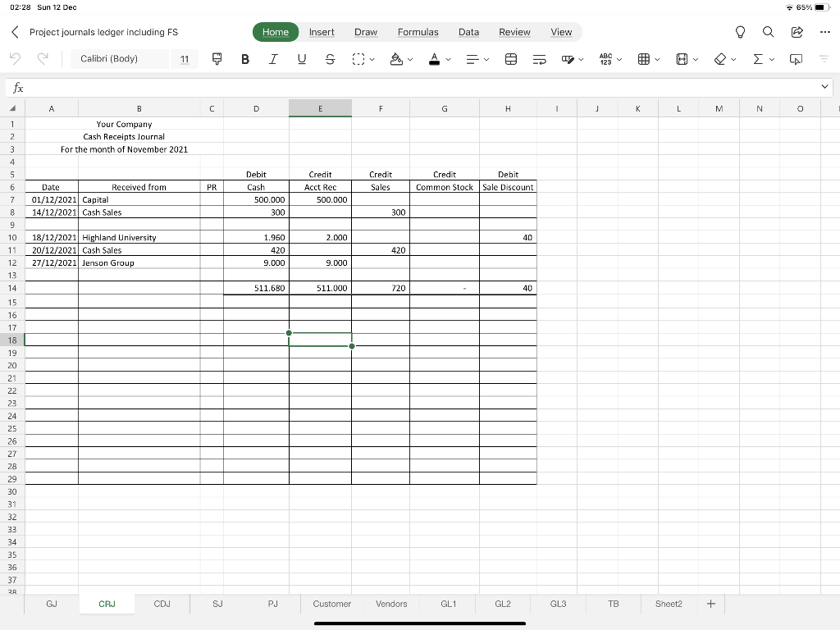Add a new sheet with plus button
This screenshot has width=840, height=630.
(x=711, y=604)
